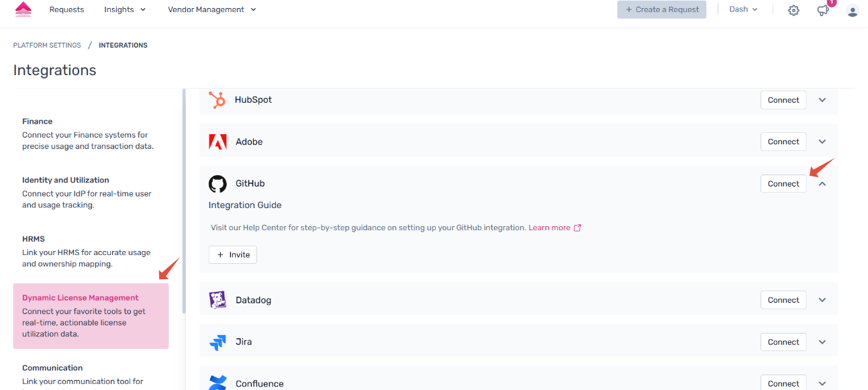Select the Identity and Utilization category

click(91, 193)
